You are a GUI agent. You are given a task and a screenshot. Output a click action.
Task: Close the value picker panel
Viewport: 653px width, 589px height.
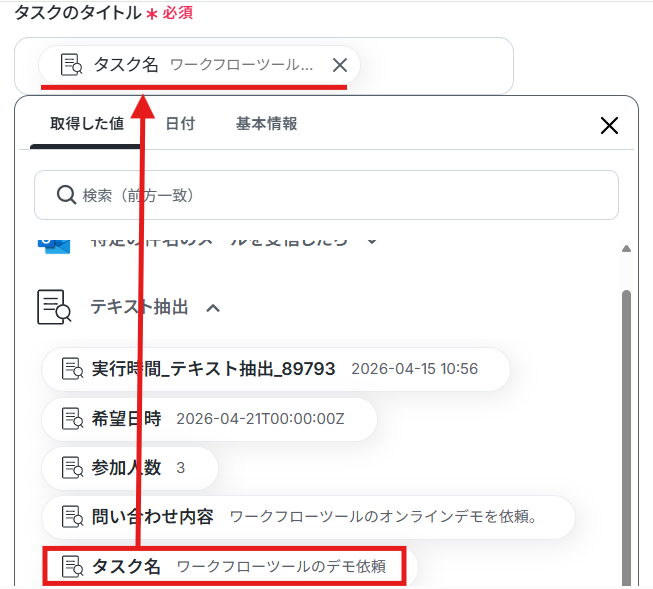[609, 125]
